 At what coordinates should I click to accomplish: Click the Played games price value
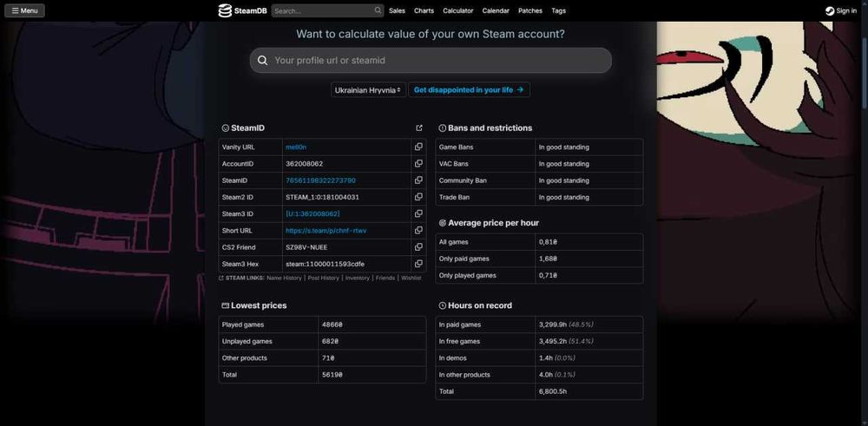pos(332,324)
